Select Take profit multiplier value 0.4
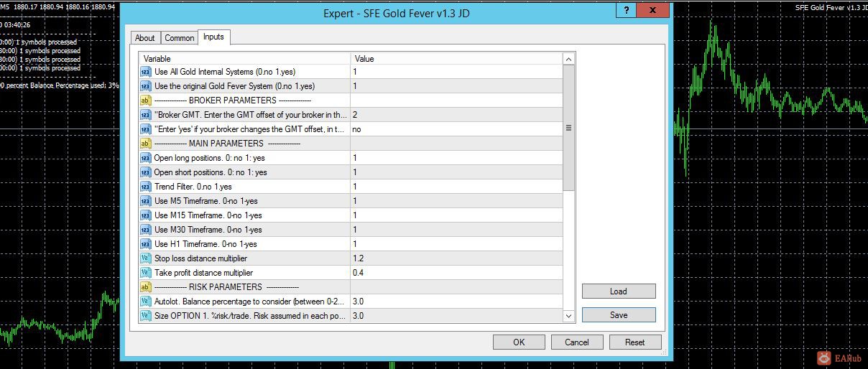 coord(456,273)
